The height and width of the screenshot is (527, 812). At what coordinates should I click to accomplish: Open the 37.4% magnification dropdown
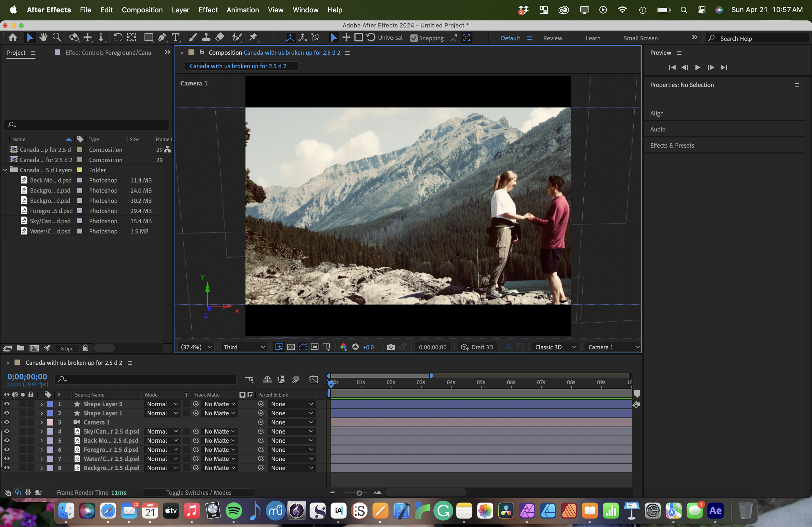[x=196, y=347]
